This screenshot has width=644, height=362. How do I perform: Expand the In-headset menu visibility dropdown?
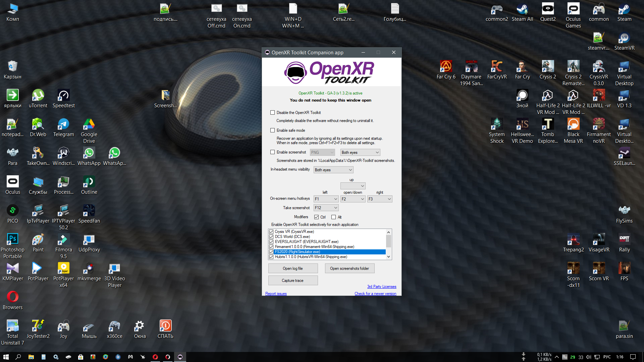pyautogui.click(x=333, y=170)
